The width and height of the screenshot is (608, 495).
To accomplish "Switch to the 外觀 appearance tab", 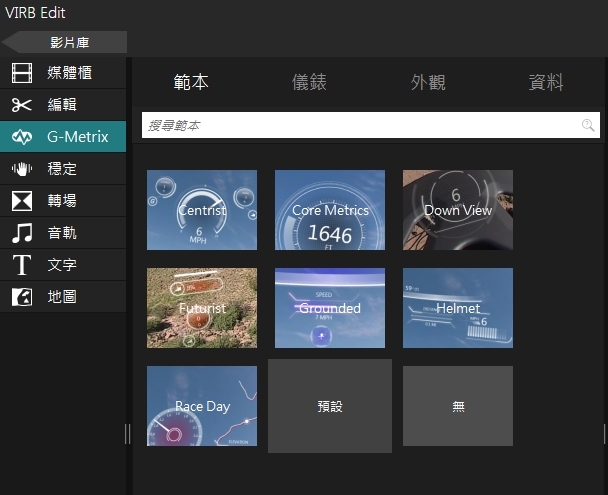I will point(428,82).
